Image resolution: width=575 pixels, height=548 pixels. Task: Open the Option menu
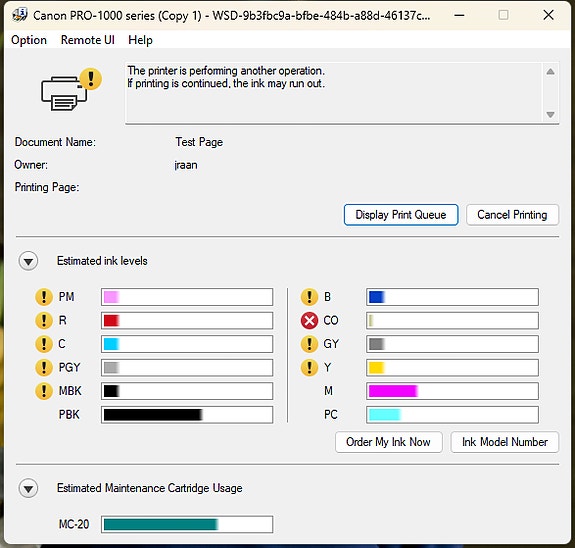(29, 40)
